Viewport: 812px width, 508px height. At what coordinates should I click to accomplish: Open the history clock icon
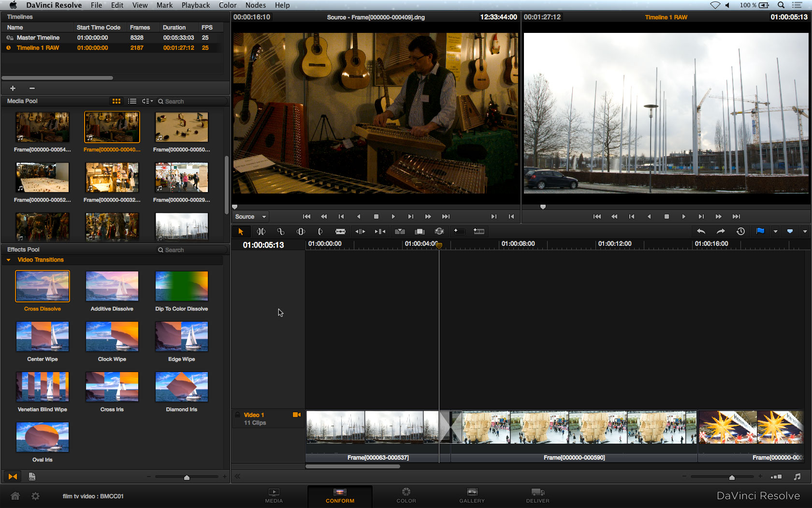pyautogui.click(x=740, y=231)
